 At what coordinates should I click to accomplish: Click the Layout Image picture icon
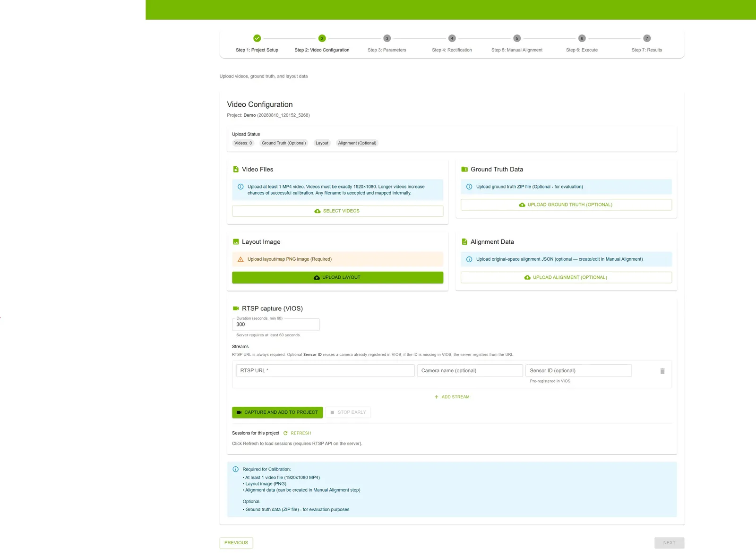click(236, 241)
